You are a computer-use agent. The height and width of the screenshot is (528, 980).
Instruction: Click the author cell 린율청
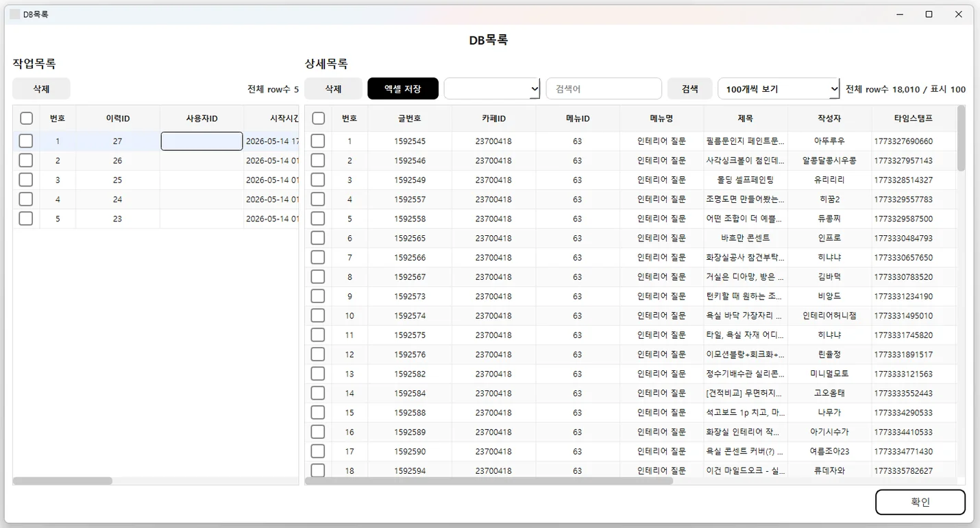(829, 355)
